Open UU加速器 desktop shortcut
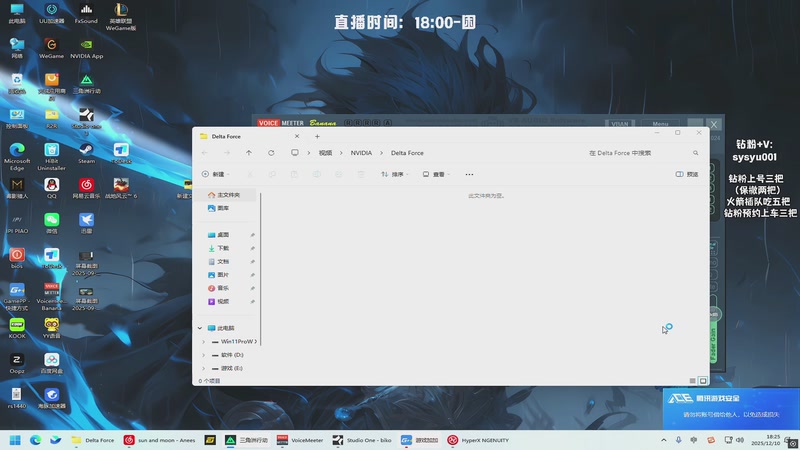 (52, 14)
